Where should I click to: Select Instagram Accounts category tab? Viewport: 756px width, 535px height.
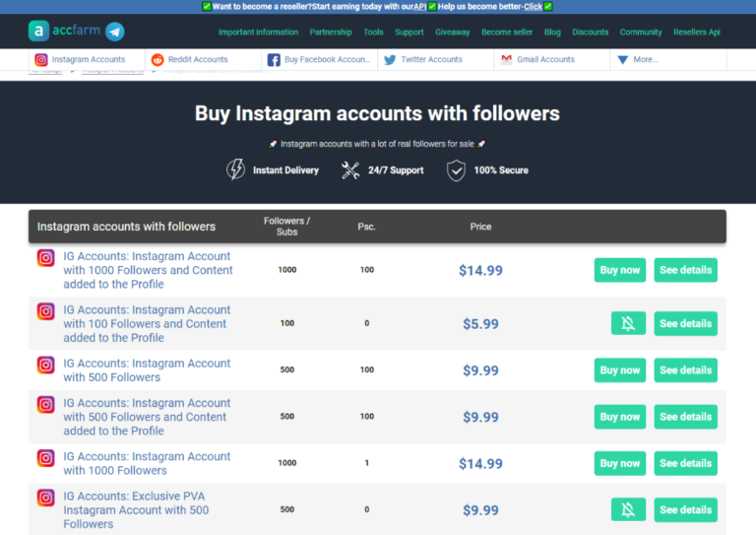pos(87,59)
